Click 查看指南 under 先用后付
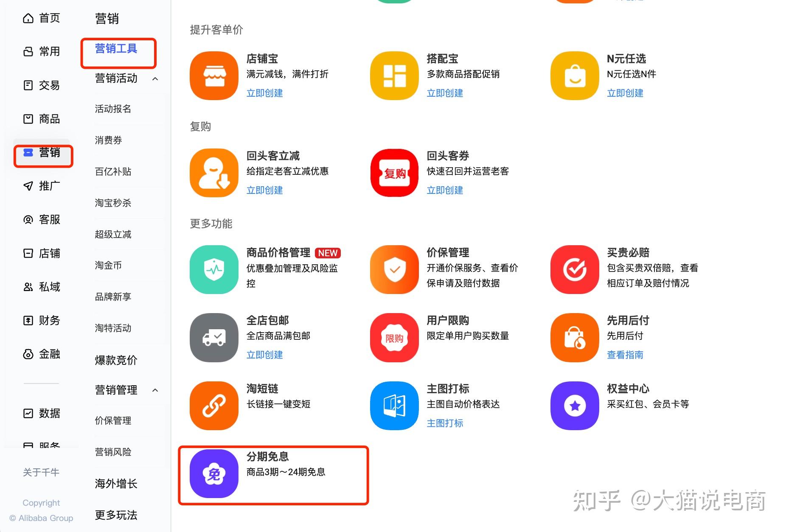This screenshot has height=532, width=786. coord(625,355)
